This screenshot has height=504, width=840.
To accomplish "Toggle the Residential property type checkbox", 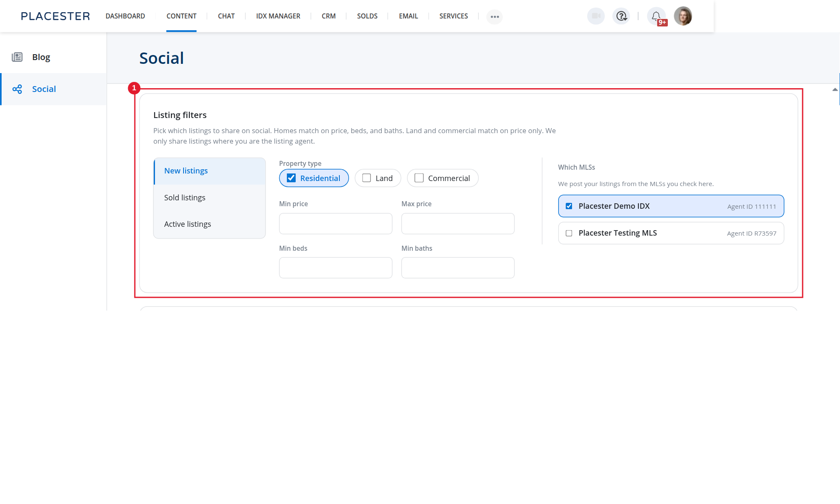I will [291, 178].
